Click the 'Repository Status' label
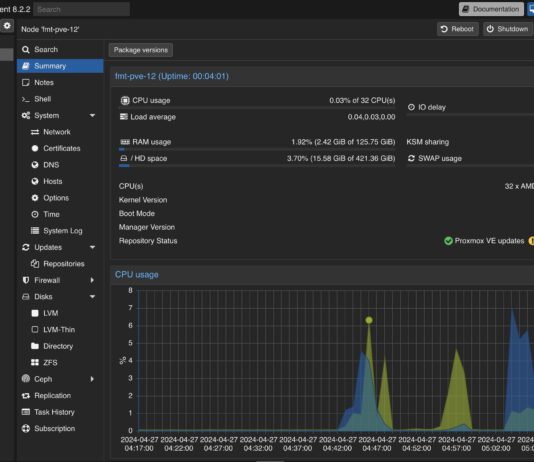This screenshot has height=462, width=534. (x=148, y=241)
